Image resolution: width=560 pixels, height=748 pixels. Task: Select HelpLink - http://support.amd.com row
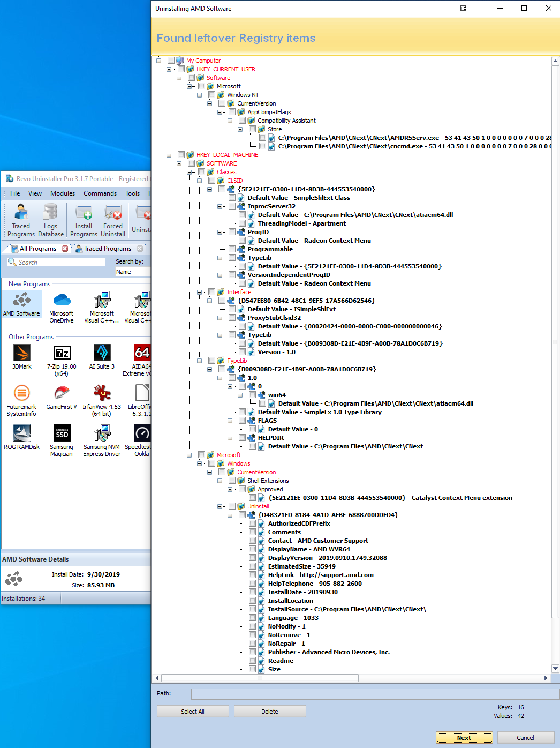coord(321,575)
